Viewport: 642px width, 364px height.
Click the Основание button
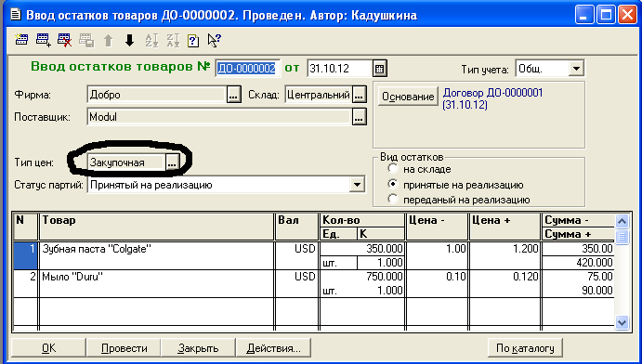click(x=408, y=97)
